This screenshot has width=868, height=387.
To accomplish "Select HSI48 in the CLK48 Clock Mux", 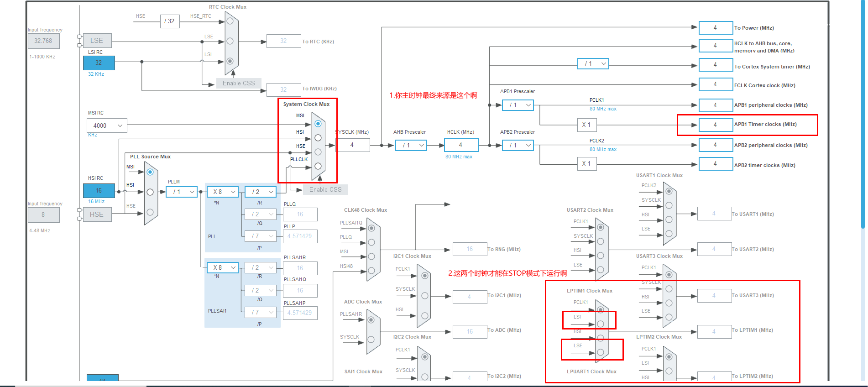I will [x=371, y=271].
